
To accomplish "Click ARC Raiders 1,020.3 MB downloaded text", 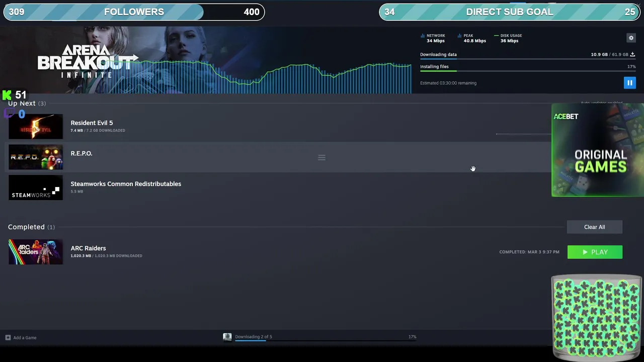I will coord(106,255).
